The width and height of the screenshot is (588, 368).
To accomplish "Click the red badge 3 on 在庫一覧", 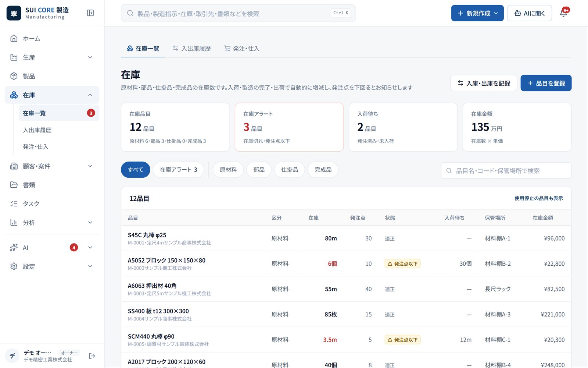I will tap(91, 113).
